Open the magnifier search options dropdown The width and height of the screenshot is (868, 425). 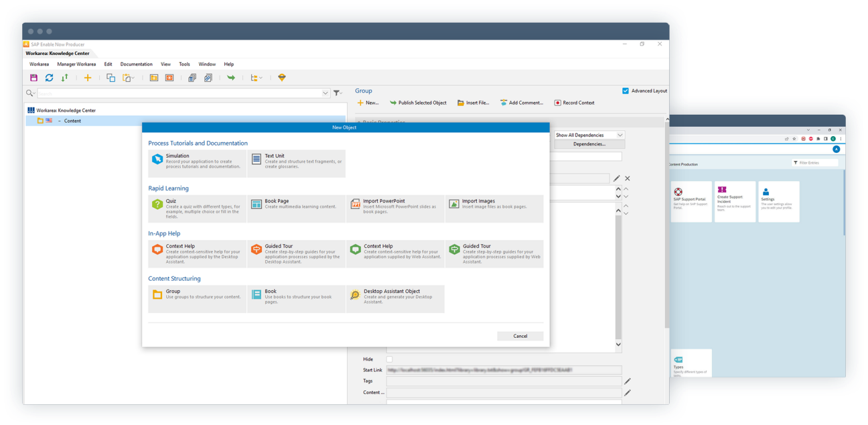(x=30, y=93)
